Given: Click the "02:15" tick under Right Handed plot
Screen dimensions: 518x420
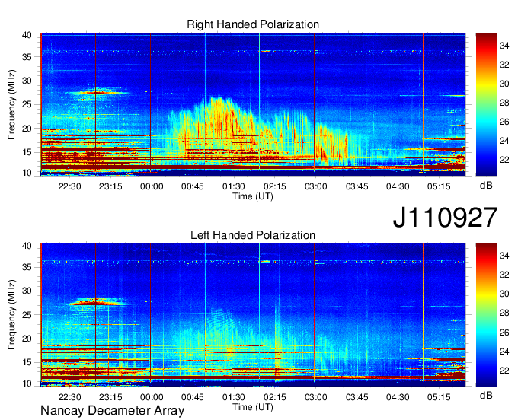Looking at the screenshot, I should (x=274, y=186).
